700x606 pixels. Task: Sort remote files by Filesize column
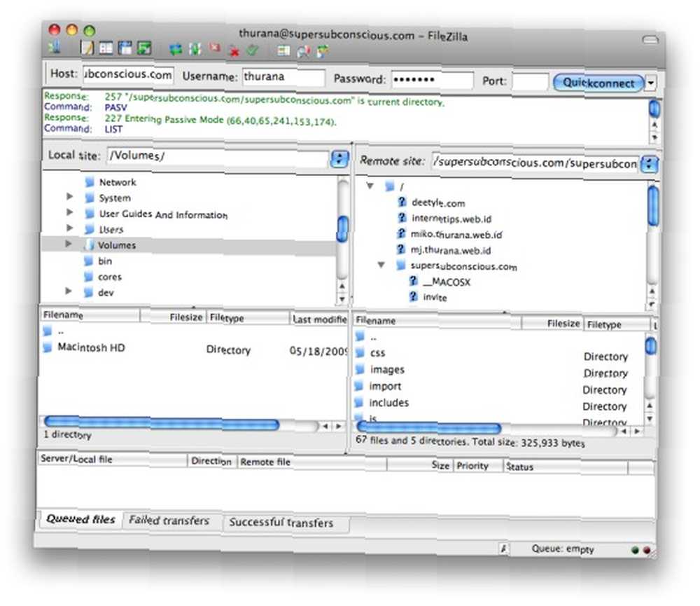point(552,323)
